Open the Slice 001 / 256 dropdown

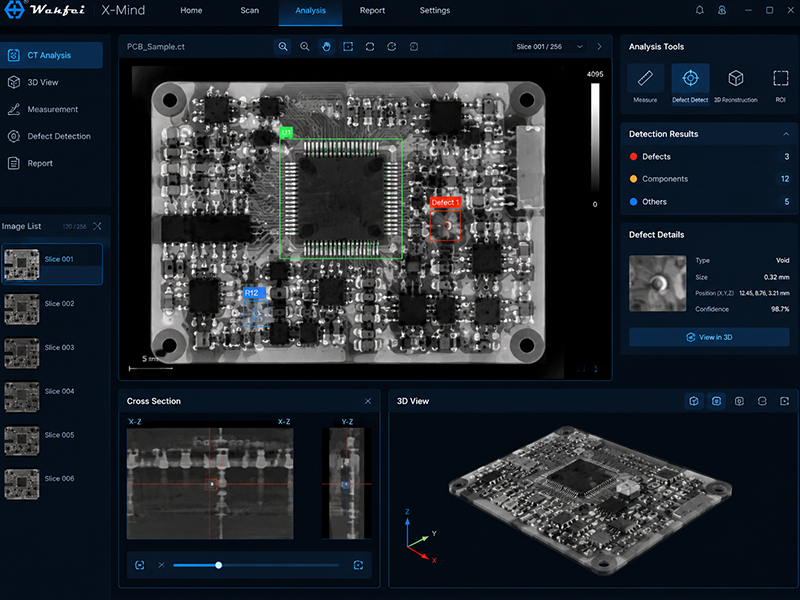click(x=549, y=47)
